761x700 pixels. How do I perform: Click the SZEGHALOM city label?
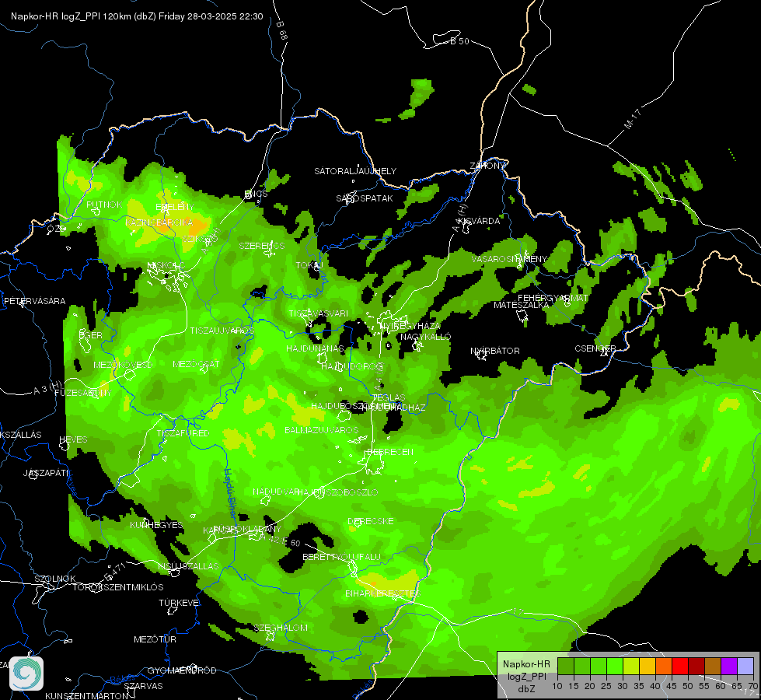tap(281, 628)
